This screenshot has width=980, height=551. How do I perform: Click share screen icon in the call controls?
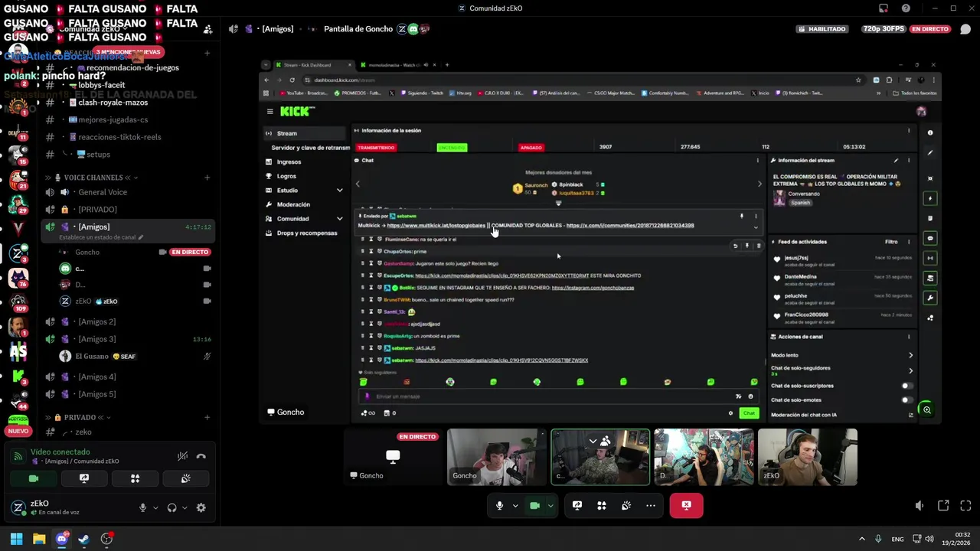(x=577, y=505)
